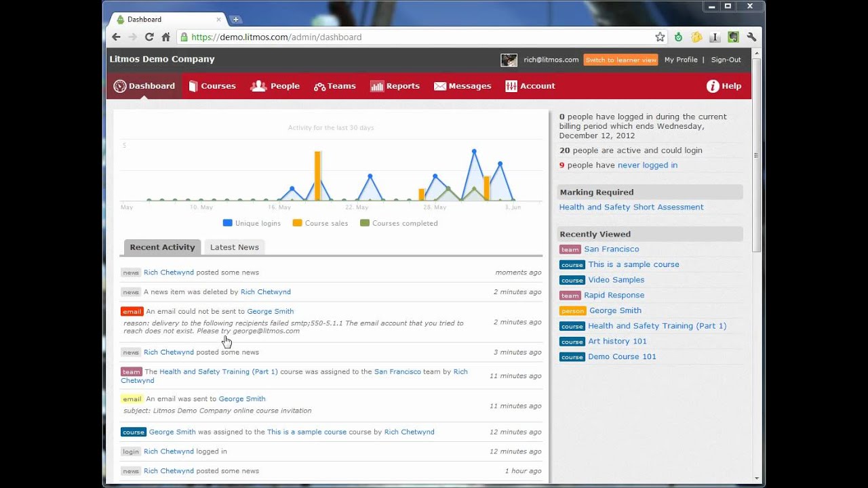Open Rapid Response team
The width and height of the screenshot is (868, 488).
[x=614, y=296]
